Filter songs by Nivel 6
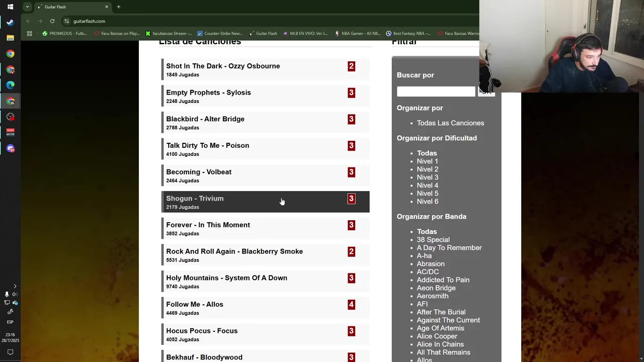Screen dimensions: 644x362 (x=427, y=201)
